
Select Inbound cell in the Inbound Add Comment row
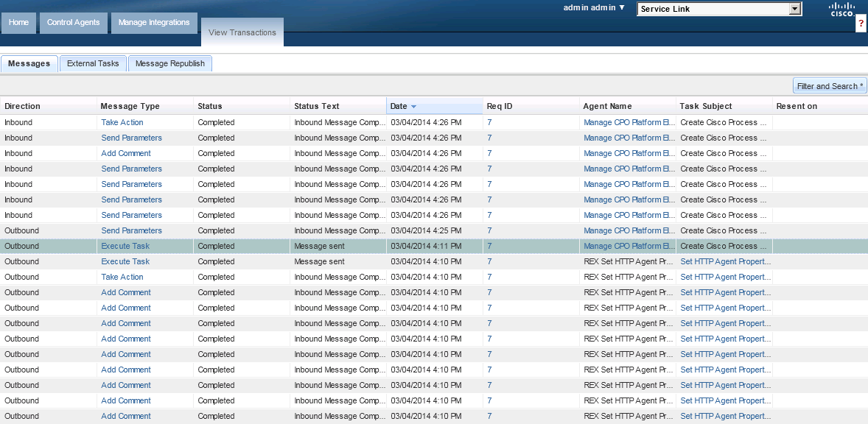pos(18,153)
